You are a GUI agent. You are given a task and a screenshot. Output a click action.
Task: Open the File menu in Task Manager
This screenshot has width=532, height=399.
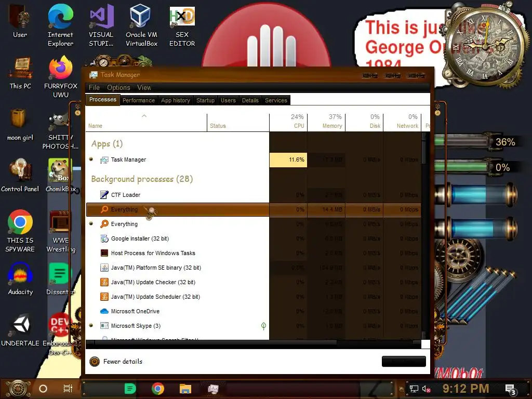(94, 87)
